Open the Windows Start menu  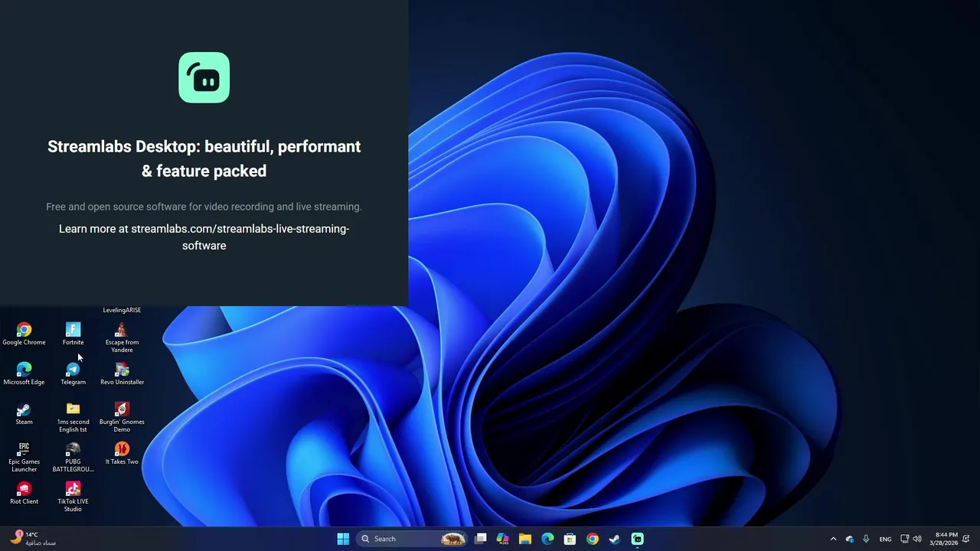343,539
